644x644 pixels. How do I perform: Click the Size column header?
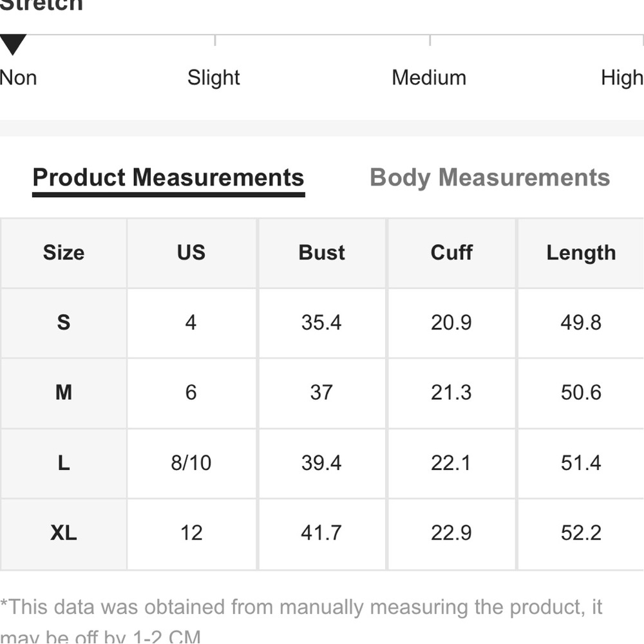[x=64, y=252]
